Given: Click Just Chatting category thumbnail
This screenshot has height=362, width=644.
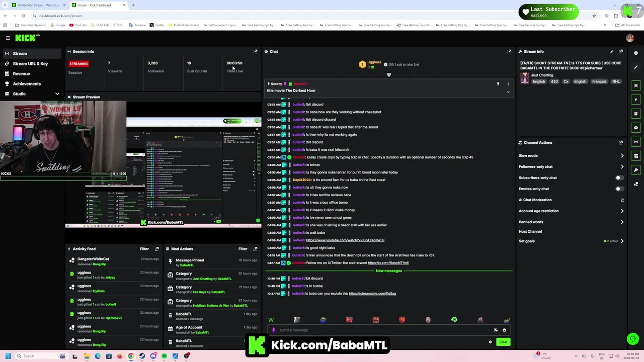Looking at the screenshot, I should point(525,78).
